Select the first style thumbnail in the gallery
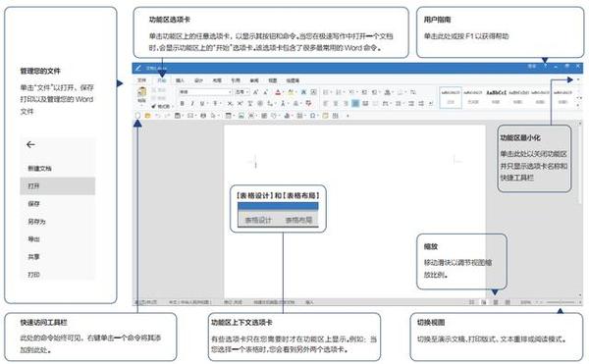This screenshot has height=364, width=589. tap(451, 97)
